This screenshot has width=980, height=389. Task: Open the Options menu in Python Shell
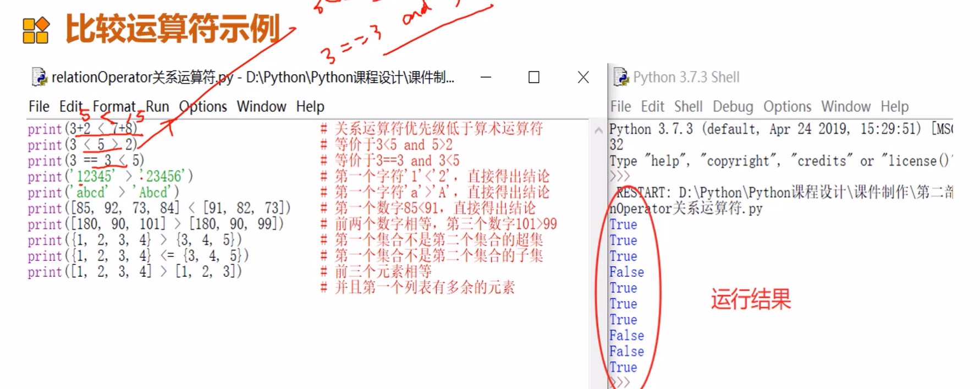[x=787, y=106]
